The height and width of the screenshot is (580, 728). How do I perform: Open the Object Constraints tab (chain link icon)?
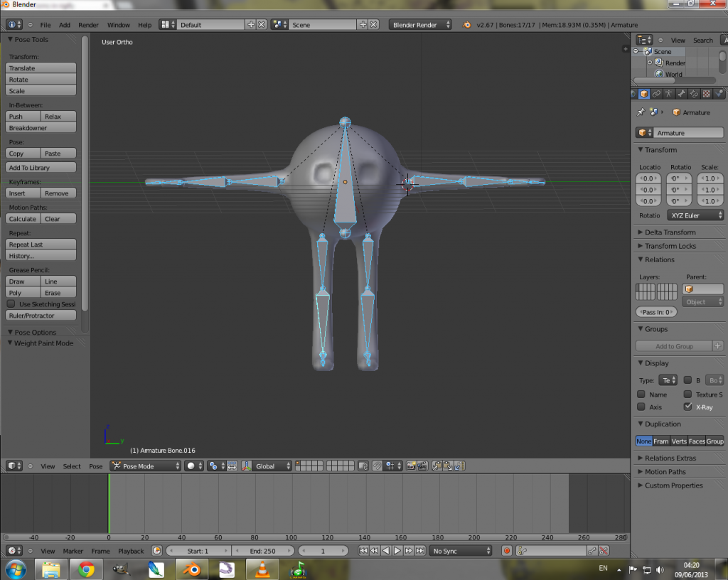pyautogui.click(x=656, y=94)
